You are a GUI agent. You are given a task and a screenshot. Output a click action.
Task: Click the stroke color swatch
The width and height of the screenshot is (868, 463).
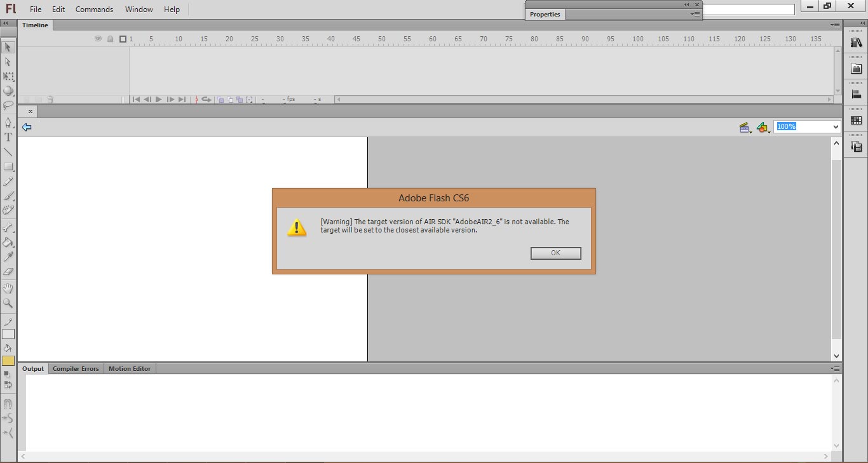pyautogui.click(x=8, y=334)
